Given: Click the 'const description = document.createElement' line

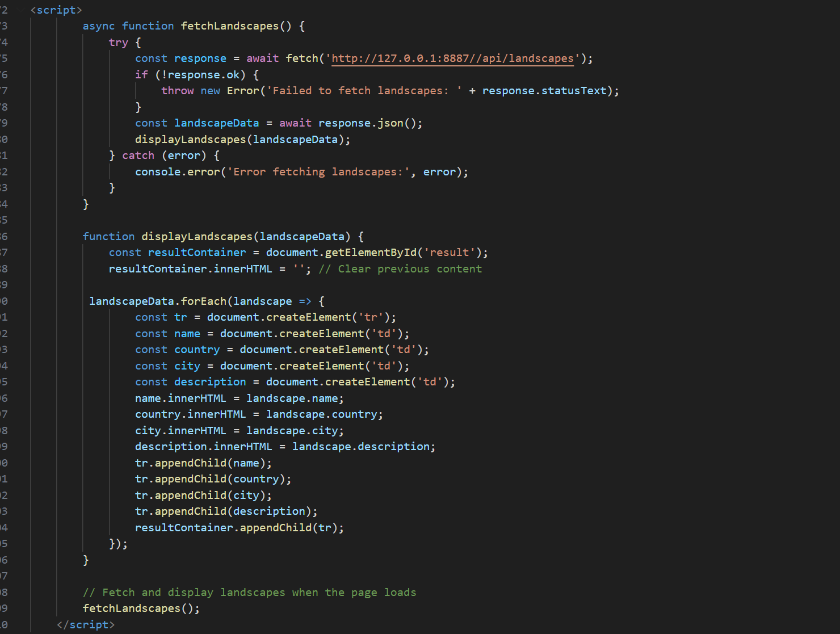Looking at the screenshot, I should pyautogui.click(x=295, y=382).
